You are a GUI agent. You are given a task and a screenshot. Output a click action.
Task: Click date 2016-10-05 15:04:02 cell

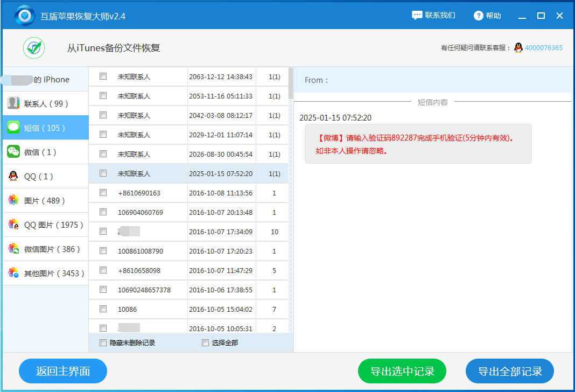click(221, 310)
